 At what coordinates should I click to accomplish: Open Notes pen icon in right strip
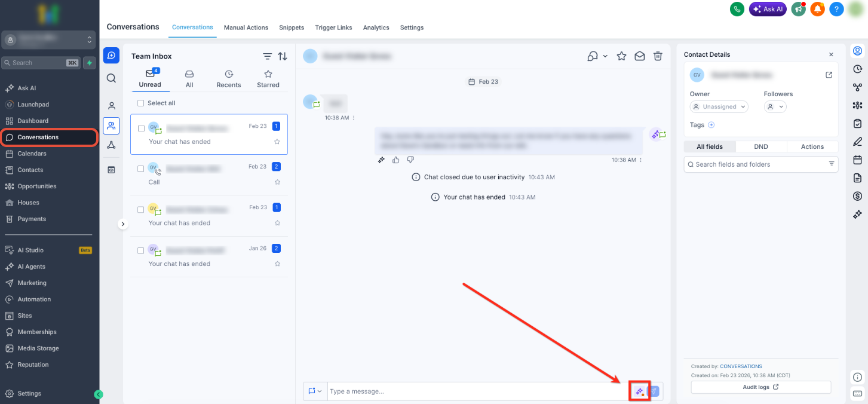click(x=858, y=142)
